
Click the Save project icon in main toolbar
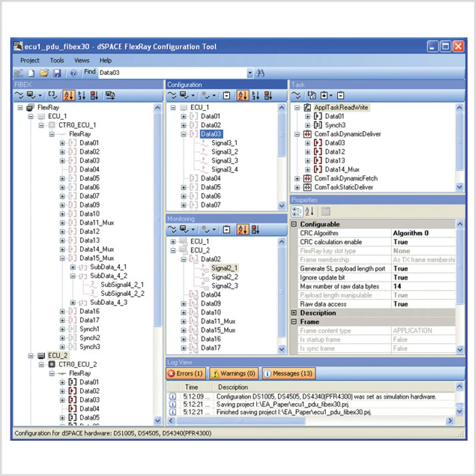coord(57,73)
